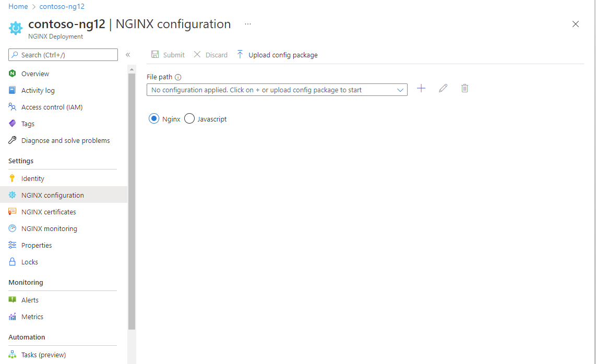Click the Search (Ctrl+/) field
The image size is (596, 364).
[63, 55]
